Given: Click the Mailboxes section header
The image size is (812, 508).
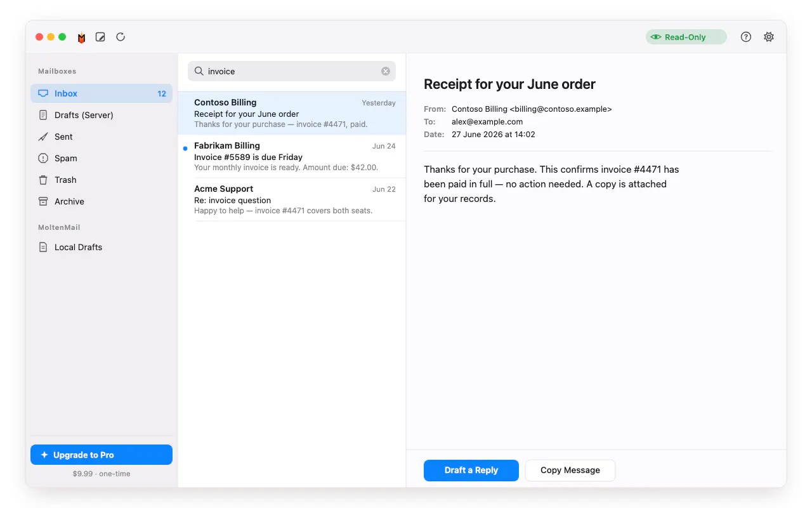Looking at the screenshot, I should click(x=57, y=71).
